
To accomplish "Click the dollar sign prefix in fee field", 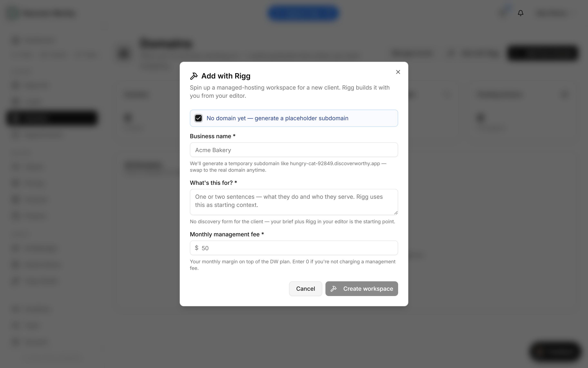I will tap(197, 248).
